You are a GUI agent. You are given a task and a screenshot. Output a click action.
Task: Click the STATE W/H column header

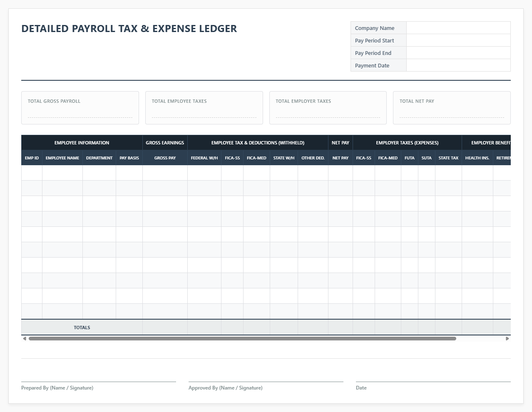284,158
